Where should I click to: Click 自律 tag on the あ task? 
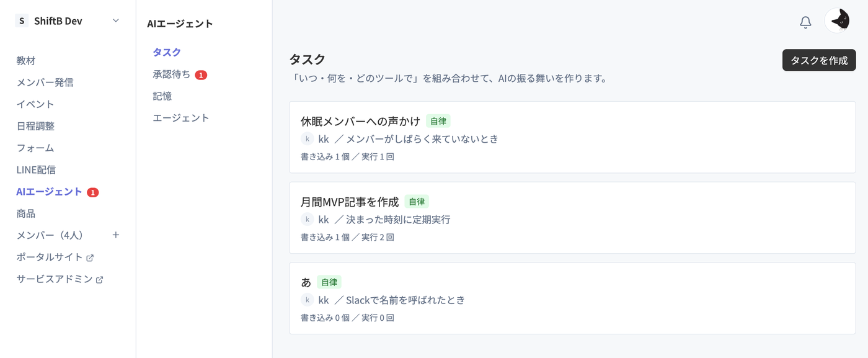point(329,282)
